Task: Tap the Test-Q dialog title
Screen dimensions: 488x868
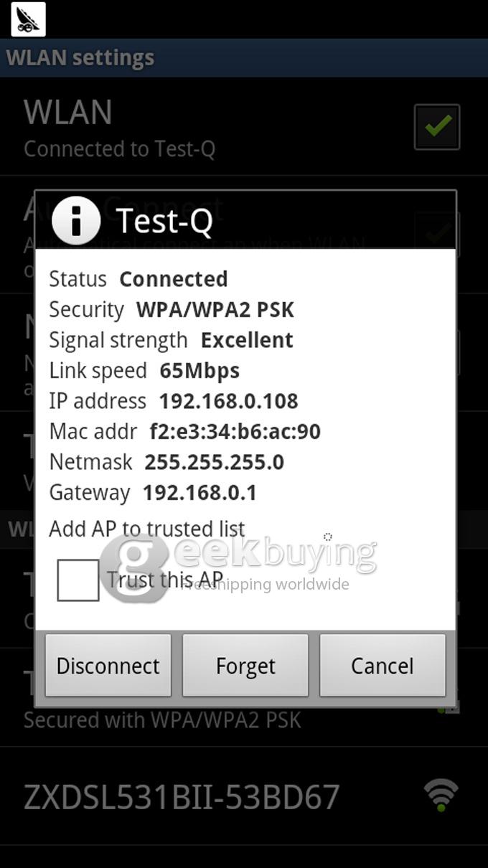Action: 164,221
